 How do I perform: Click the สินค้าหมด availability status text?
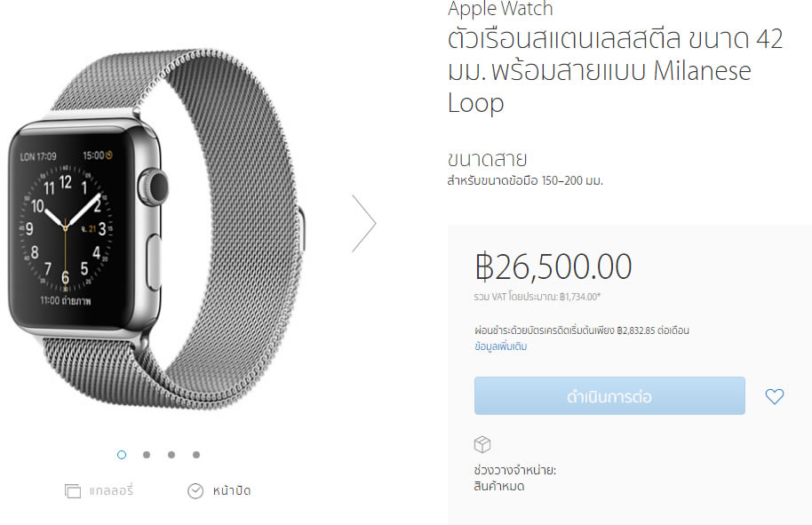(499, 486)
